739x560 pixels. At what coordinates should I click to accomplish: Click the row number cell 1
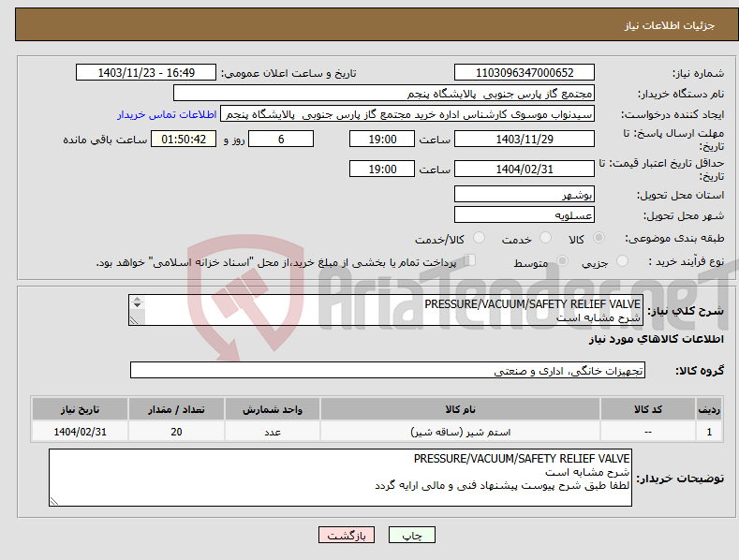(709, 432)
